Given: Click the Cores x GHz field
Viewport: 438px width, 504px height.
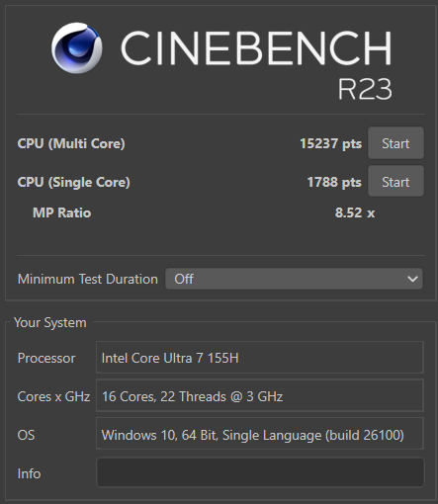Looking at the screenshot, I should [260, 395].
